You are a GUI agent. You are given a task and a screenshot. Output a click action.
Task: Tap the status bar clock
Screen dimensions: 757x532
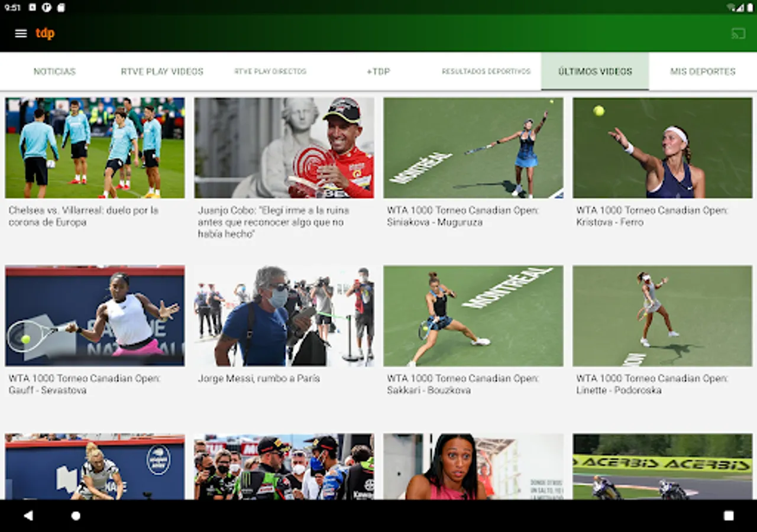pyautogui.click(x=12, y=8)
